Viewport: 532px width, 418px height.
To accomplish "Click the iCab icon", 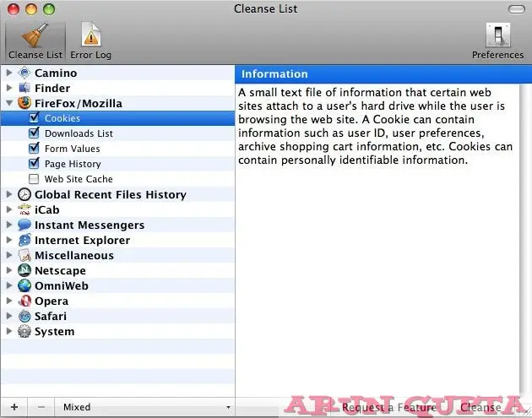I will point(24,209).
